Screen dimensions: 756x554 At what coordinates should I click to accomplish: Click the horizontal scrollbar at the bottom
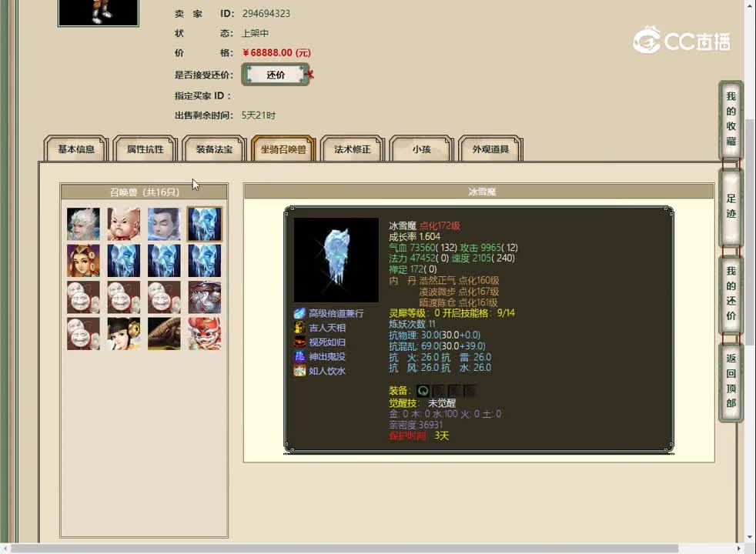pos(345,549)
